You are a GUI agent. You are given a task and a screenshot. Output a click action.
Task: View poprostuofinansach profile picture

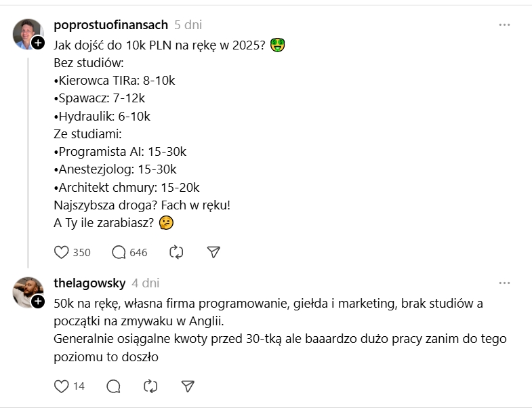tap(27, 33)
